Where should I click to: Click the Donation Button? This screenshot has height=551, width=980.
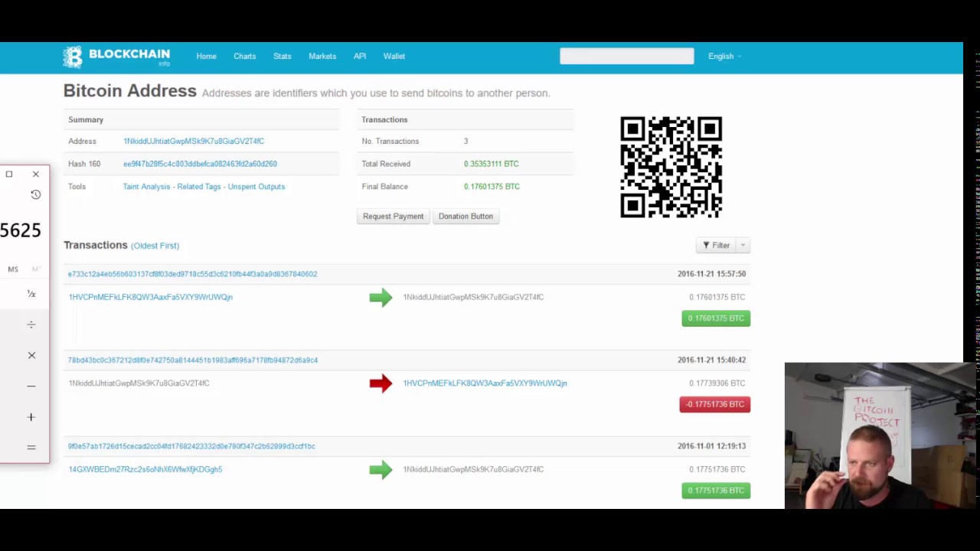[465, 217]
